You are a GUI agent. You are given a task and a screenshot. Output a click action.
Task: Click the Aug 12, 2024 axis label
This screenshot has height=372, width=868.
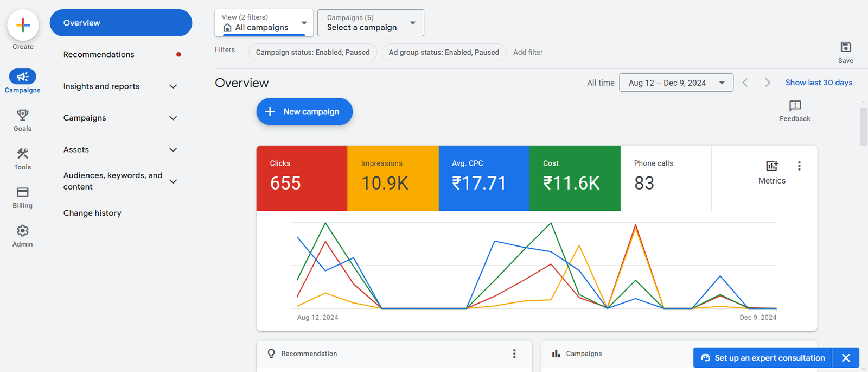[x=317, y=318]
